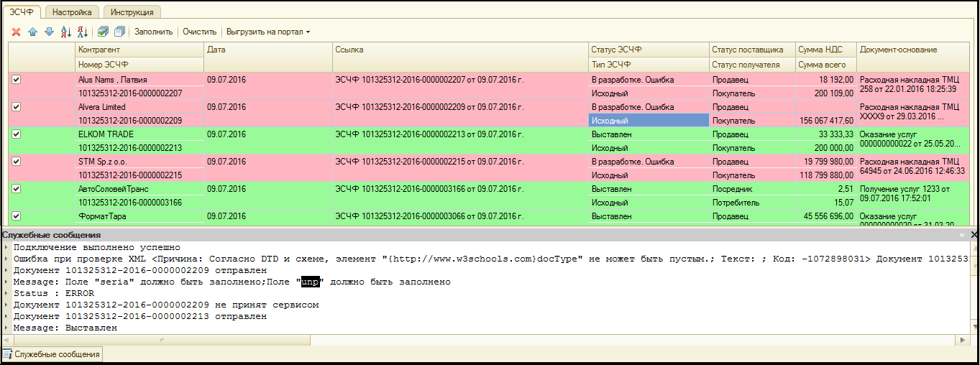Click the red X delete row icon

pos(16,32)
